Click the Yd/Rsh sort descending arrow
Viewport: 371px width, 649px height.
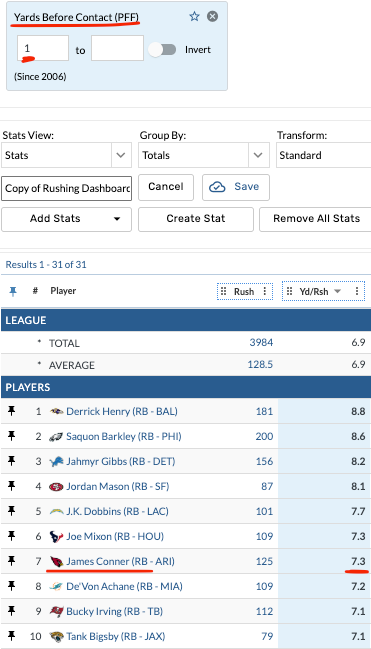[337, 291]
